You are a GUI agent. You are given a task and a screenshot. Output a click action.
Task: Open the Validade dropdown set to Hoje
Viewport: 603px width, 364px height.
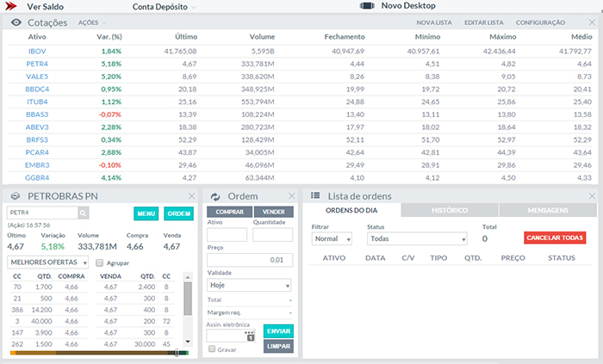pos(250,285)
